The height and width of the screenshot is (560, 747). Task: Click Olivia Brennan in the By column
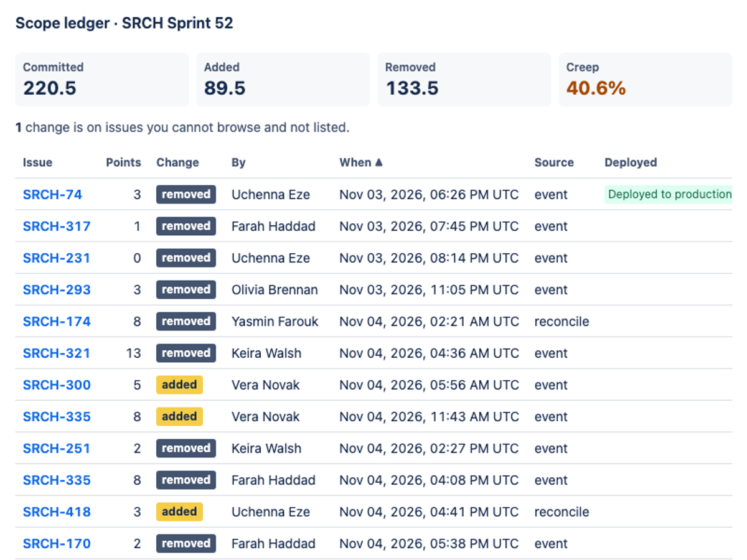tap(275, 290)
